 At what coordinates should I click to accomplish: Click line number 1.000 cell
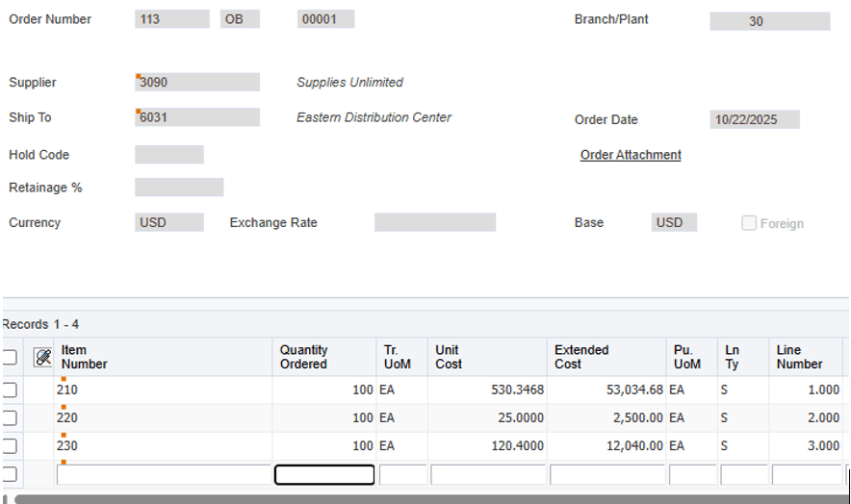[x=806, y=391]
